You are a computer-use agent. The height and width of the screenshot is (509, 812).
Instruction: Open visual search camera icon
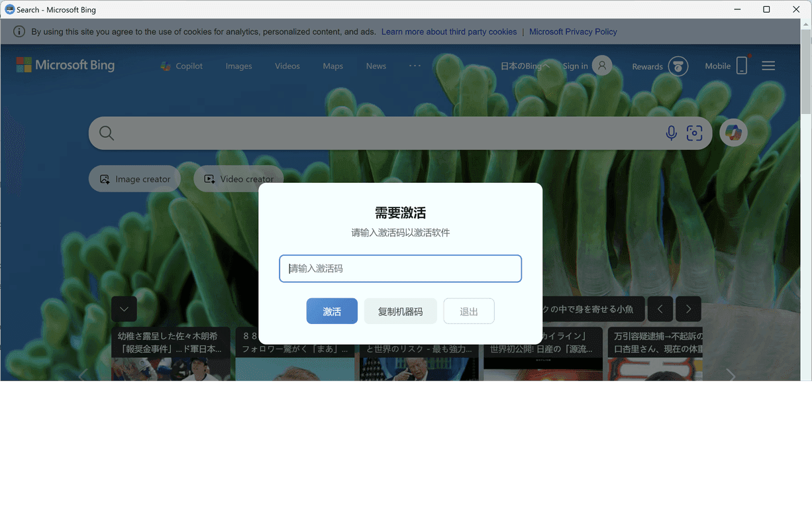[694, 133]
